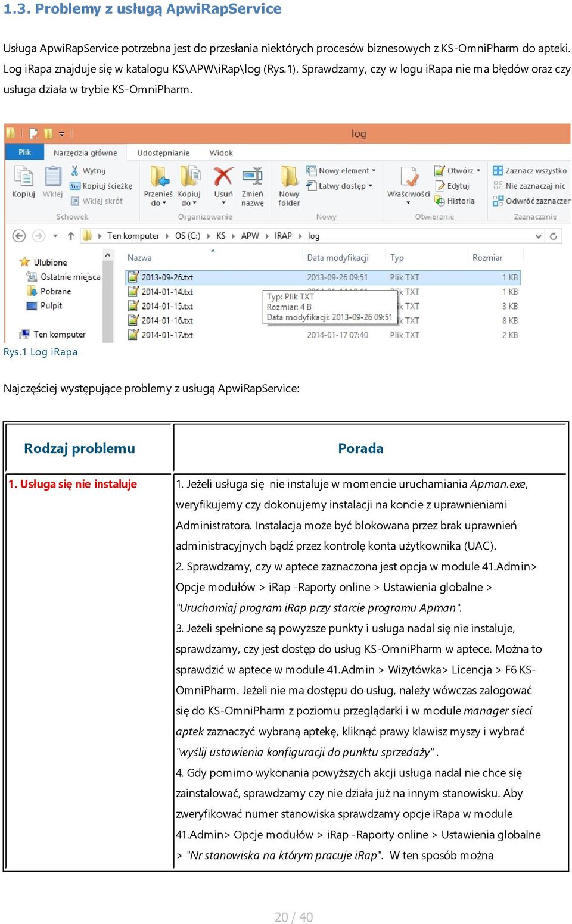Open the address bar history dropdown
This screenshot has height=924, width=572.
pyautogui.click(x=539, y=236)
